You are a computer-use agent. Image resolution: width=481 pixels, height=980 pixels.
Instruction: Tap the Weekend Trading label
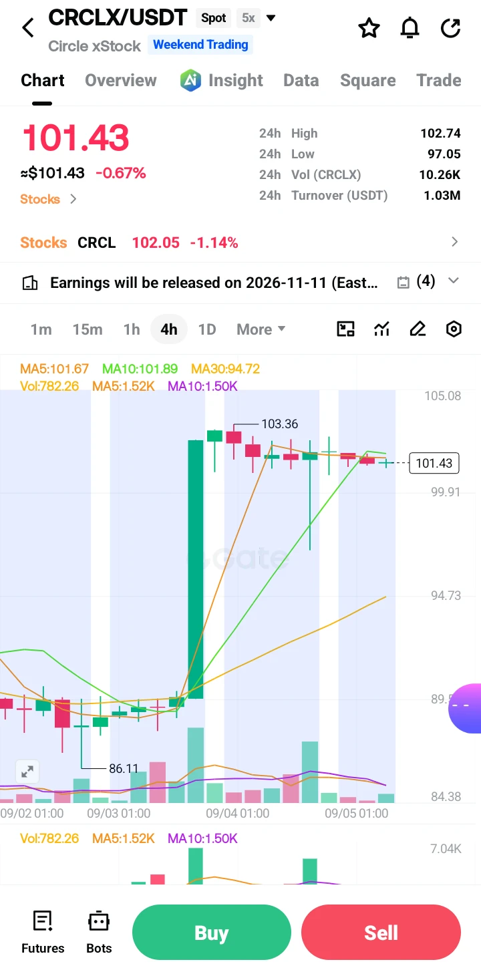[200, 45]
